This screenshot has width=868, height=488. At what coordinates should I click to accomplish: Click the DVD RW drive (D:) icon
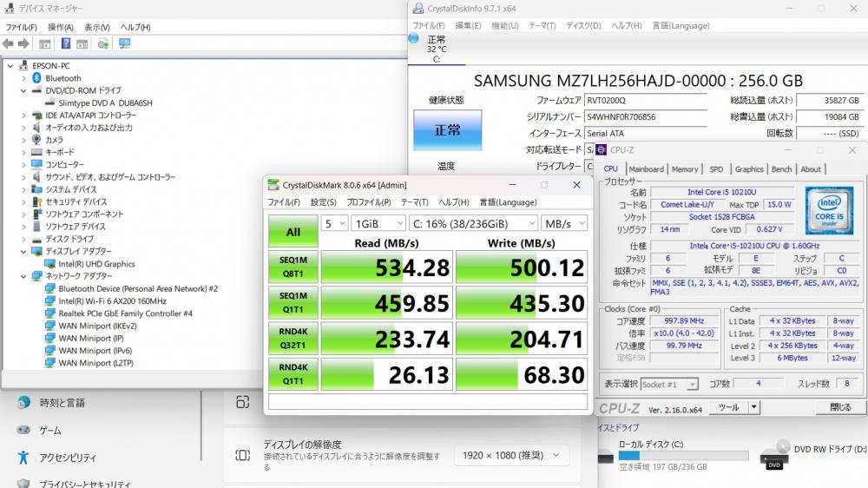coord(774,457)
